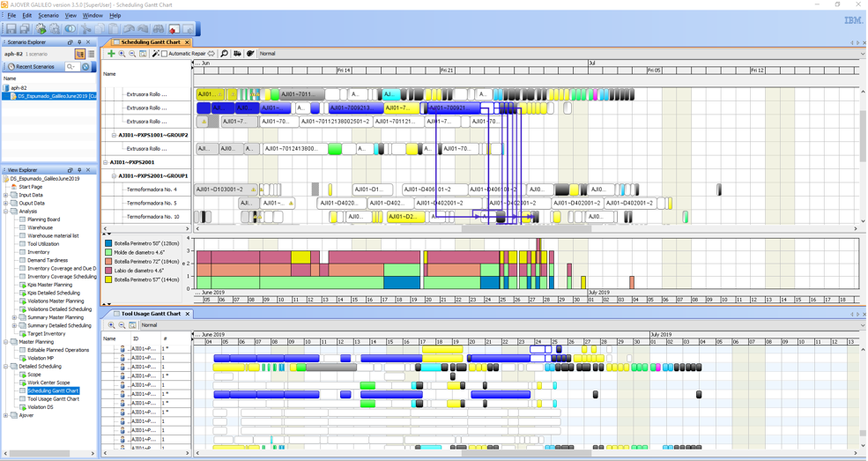Viewport: 868px width, 461px height.
Task: Expand the Ouput Data tree node
Action: pos(5,203)
